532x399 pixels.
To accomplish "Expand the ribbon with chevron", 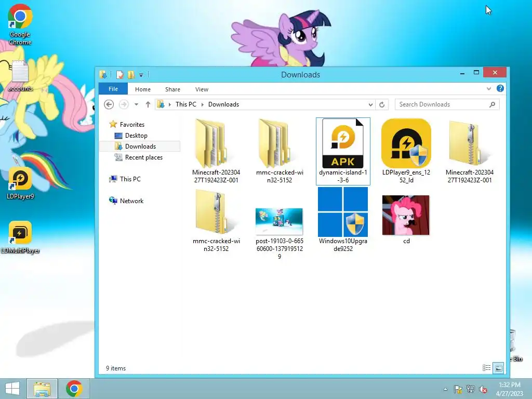I will (489, 88).
